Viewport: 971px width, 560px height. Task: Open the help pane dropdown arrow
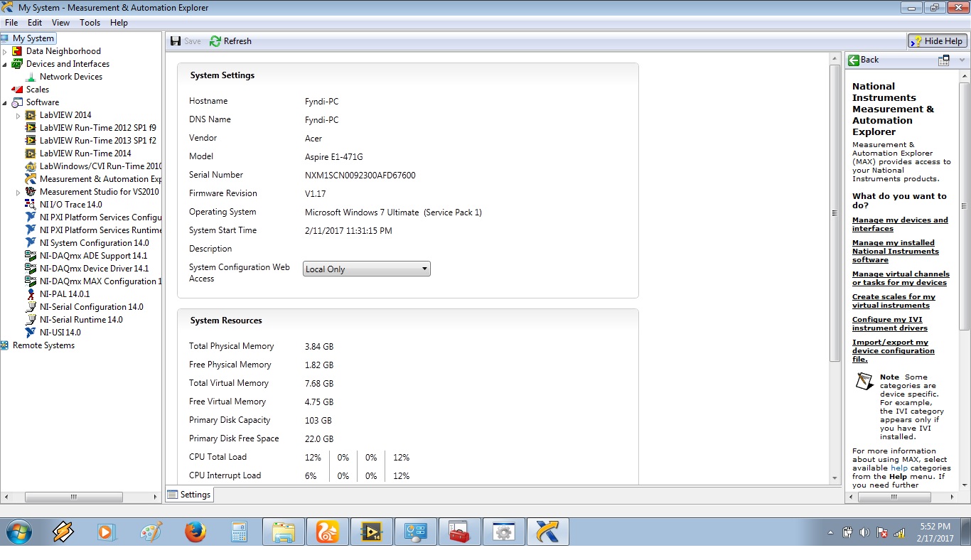click(962, 60)
